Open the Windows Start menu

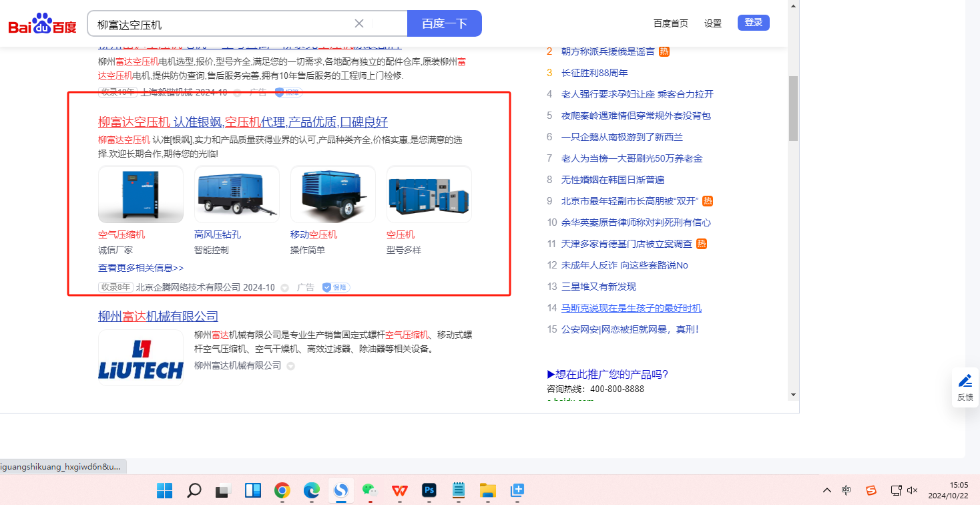[x=164, y=490]
